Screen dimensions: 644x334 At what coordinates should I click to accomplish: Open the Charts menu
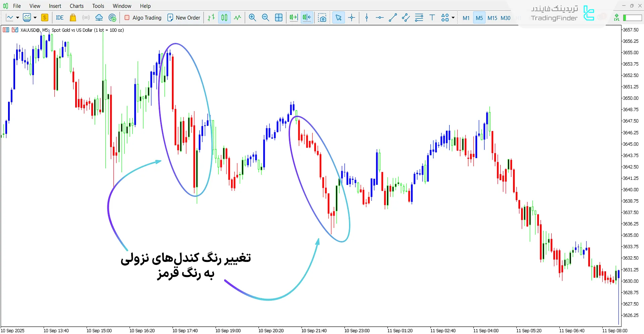77,6
